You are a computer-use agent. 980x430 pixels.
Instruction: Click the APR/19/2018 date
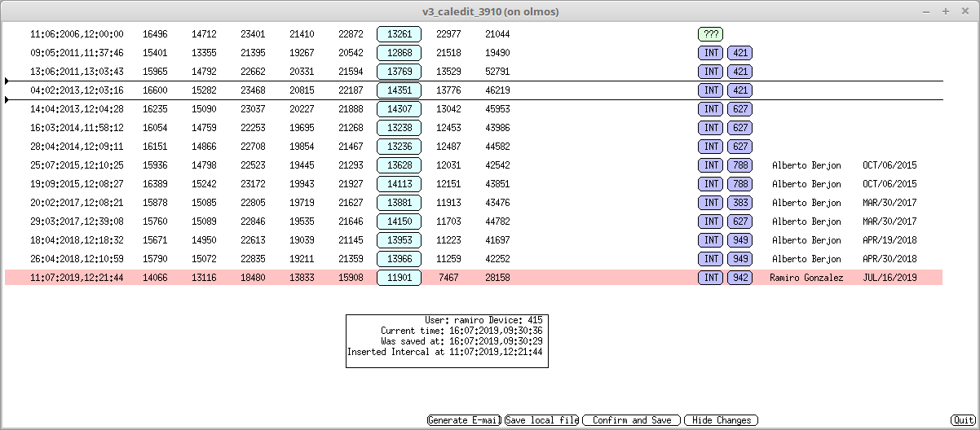tap(890, 240)
